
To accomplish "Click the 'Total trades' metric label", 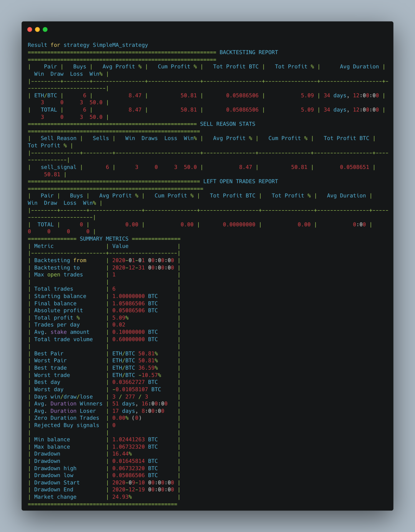I will click(x=53, y=289).
